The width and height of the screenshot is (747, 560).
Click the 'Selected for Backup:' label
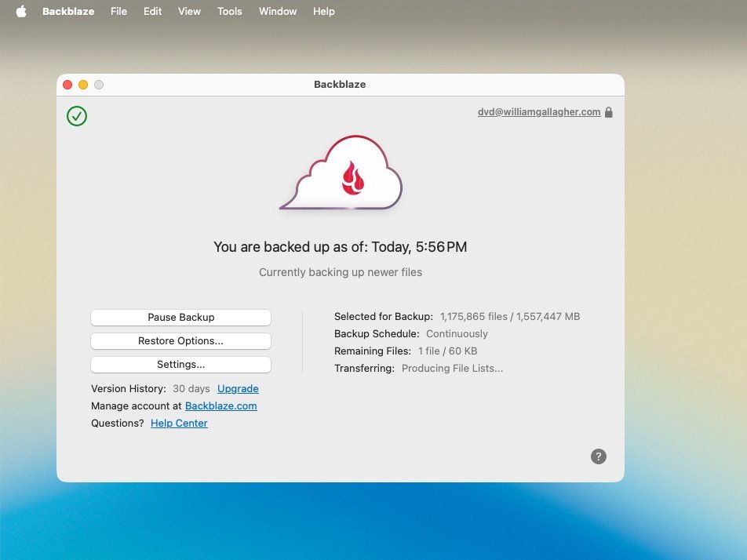pyautogui.click(x=384, y=317)
